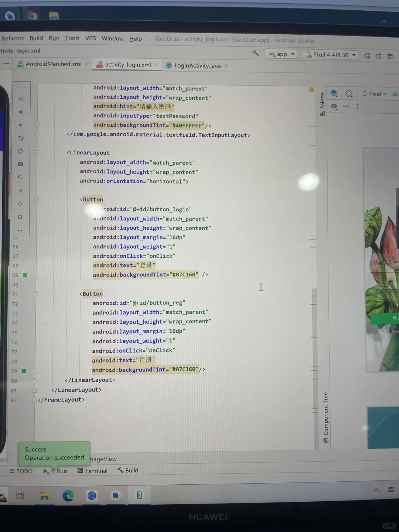The image size is (399, 532).
Task: Take emulator screenshot with camera icon
Action: 20,164
